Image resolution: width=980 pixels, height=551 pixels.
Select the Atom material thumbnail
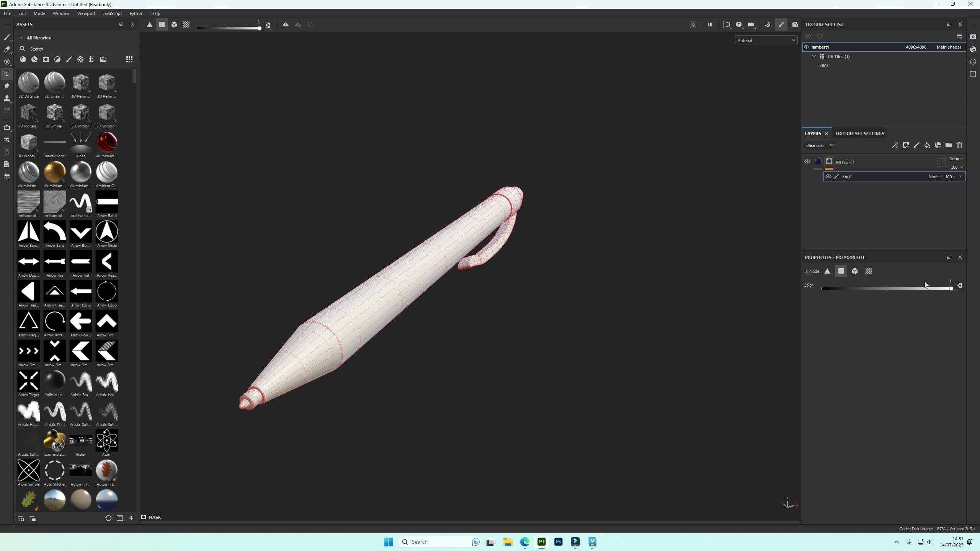tap(107, 441)
